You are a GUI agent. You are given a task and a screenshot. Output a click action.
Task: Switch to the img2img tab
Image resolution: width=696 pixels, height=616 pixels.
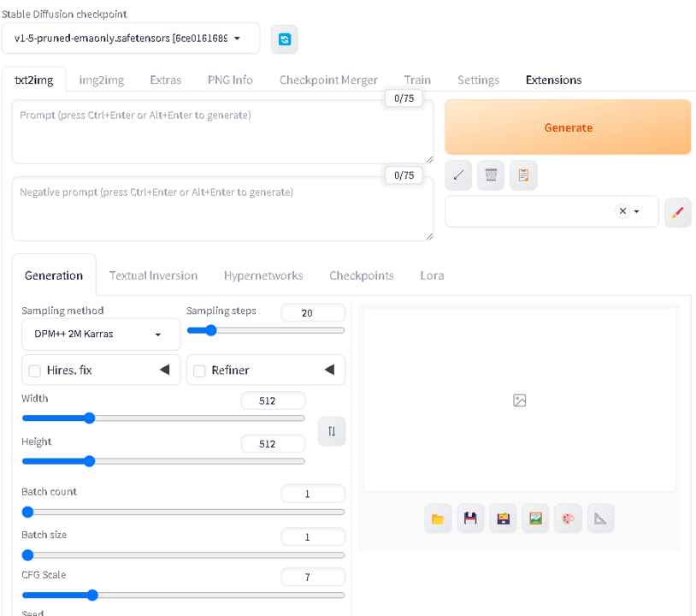pyautogui.click(x=102, y=80)
